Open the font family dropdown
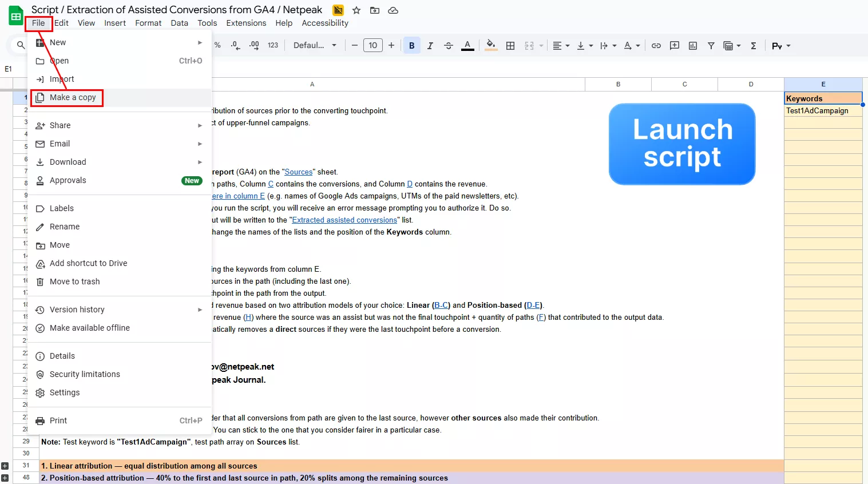 pyautogui.click(x=315, y=46)
